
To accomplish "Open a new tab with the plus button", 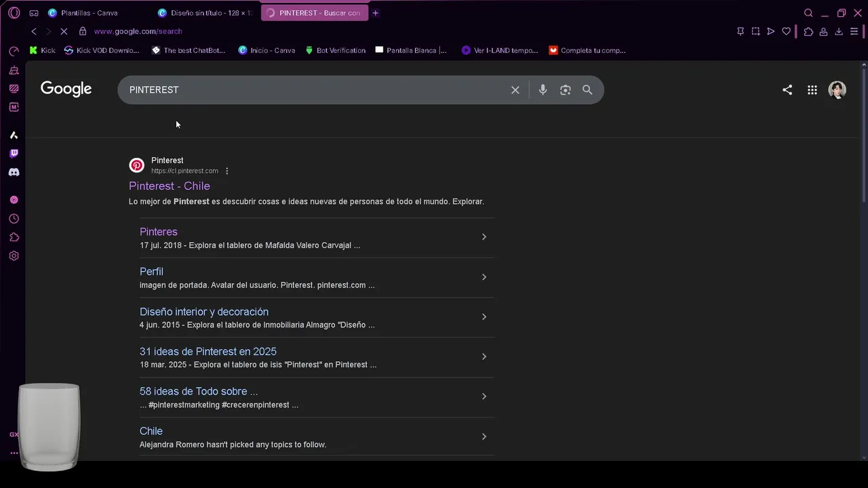I will click(376, 13).
